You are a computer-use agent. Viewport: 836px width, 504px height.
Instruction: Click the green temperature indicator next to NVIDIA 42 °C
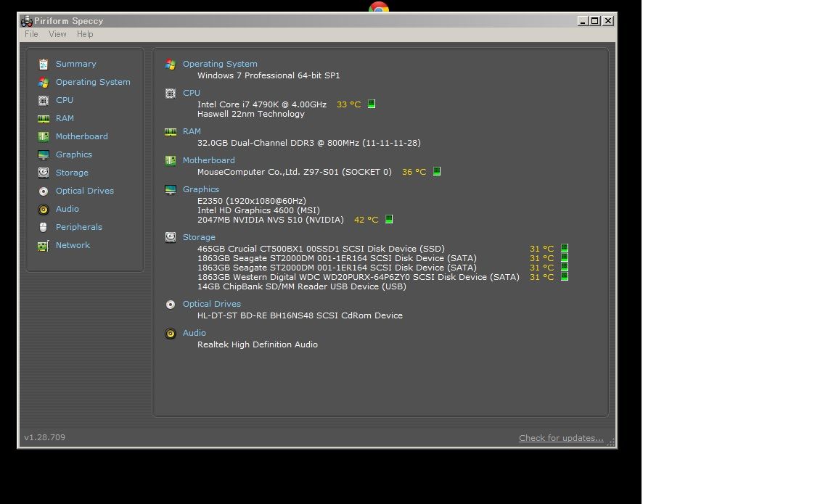tap(389, 220)
